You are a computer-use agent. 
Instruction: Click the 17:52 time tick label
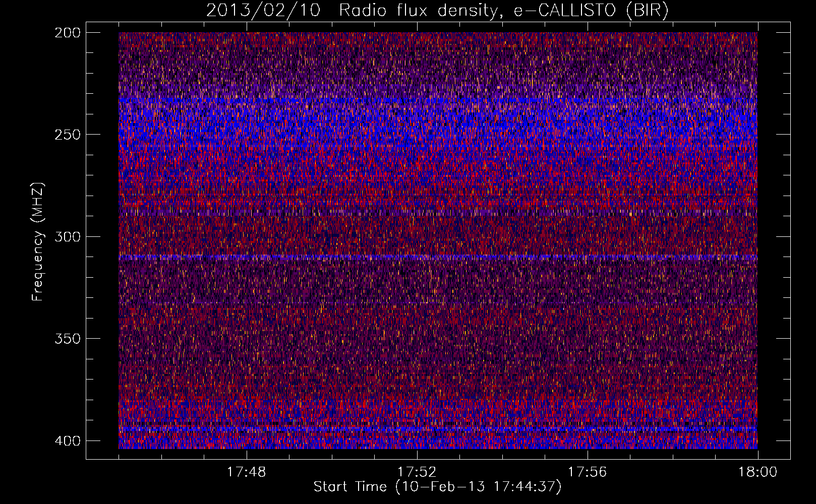pos(417,472)
